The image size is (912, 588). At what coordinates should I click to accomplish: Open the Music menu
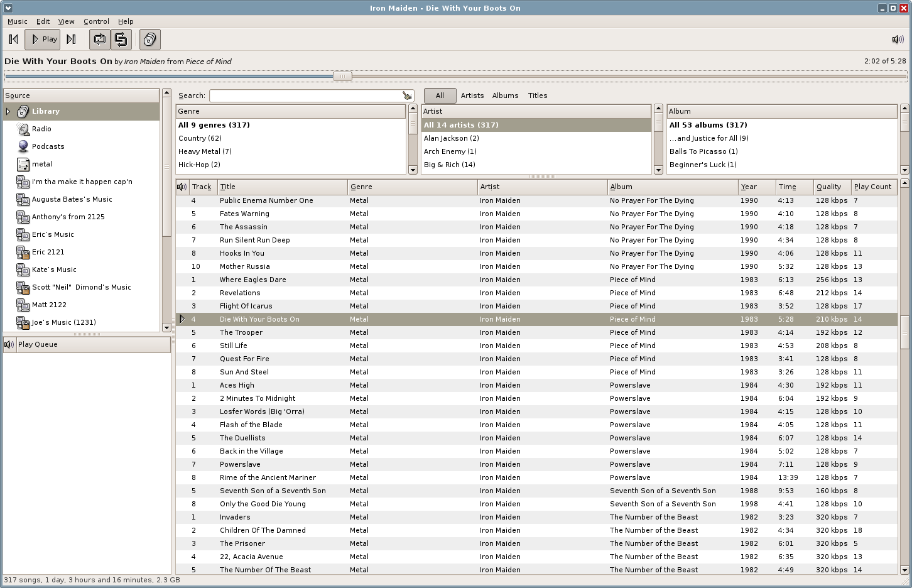pyautogui.click(x=18, y=21)
